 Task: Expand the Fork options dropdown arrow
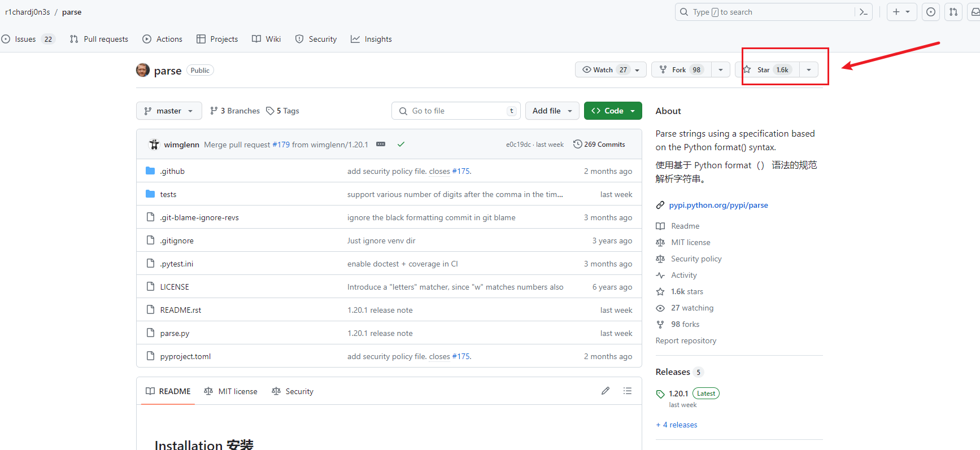(721, 69)
